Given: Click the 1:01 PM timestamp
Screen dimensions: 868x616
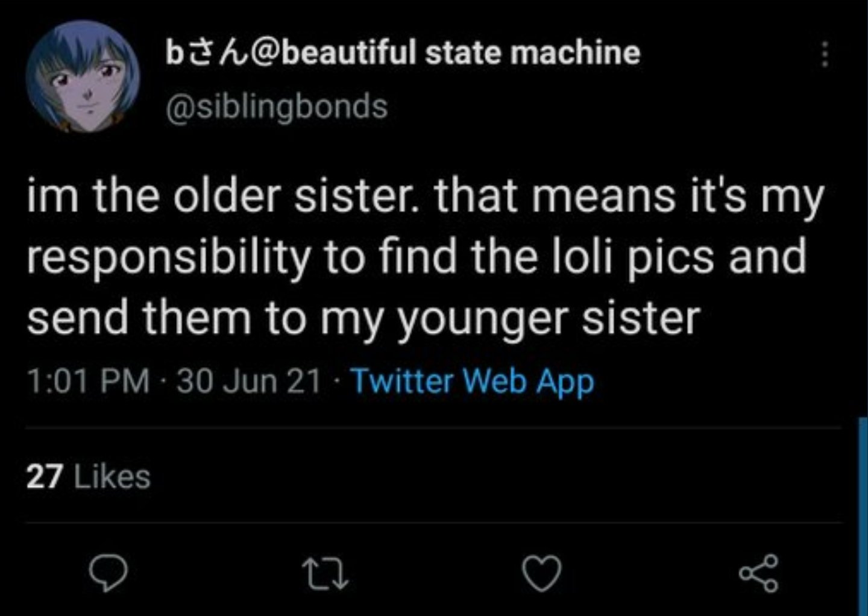Looking at the screenshot, I should (88, 381).
